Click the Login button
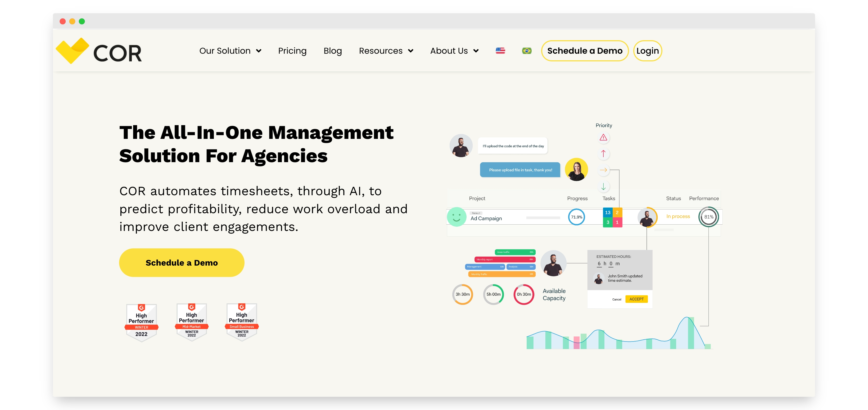This screenshot has width=868, height=410. pyautogui.click(x=647, y=51)
